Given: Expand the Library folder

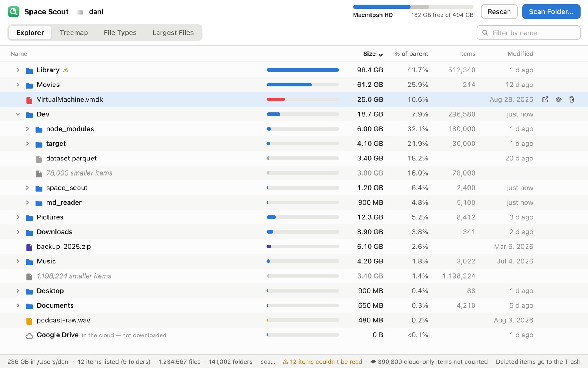Looking at the screenshot, I should coord(18,70).
